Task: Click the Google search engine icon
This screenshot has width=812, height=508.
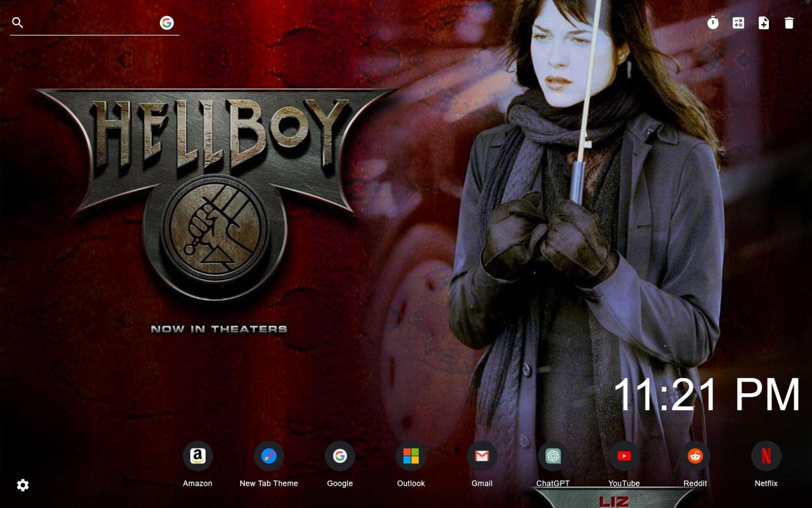Action: (x=167, y=23)
